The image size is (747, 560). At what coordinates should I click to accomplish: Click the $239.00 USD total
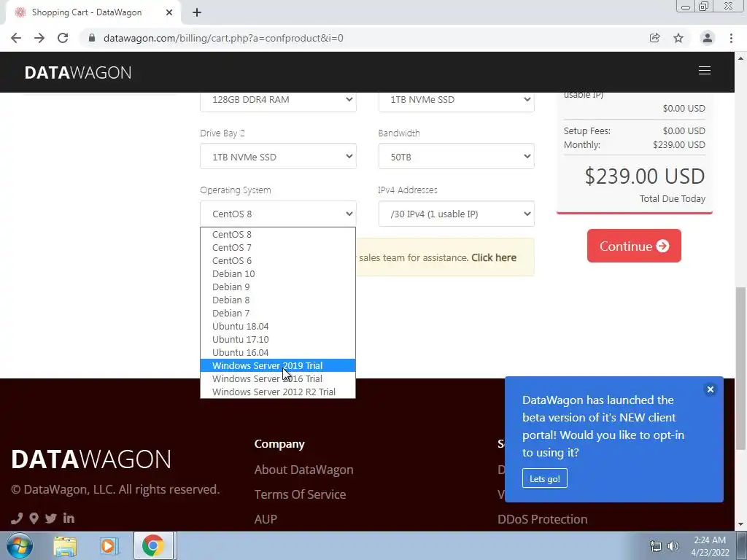click(645, 176)
